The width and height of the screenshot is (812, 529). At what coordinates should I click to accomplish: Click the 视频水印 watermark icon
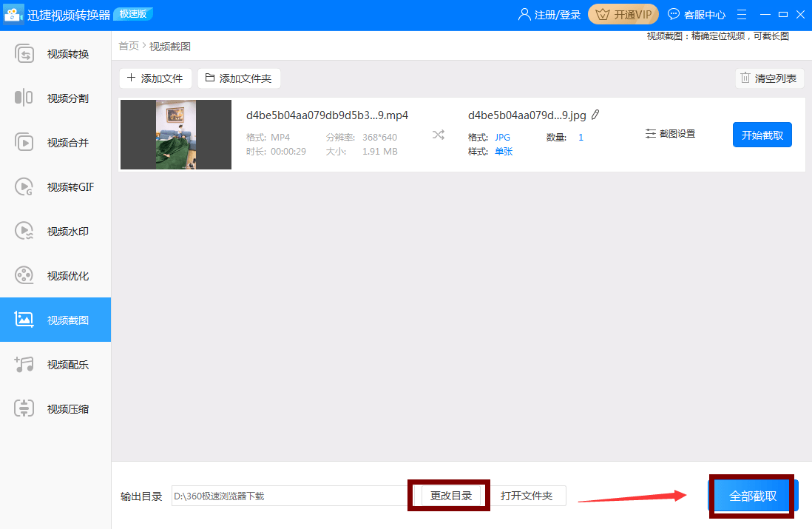(24, 231)
